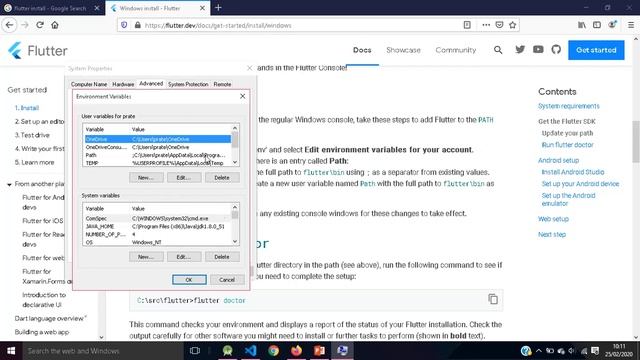This screenshot has width=640, height=360.
Task: Open the Firefox library icon
Action: tap(582, 25)
